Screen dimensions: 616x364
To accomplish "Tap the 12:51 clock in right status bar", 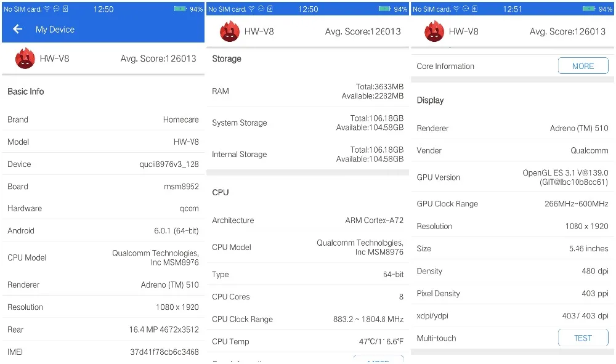I will pos(513,9).
